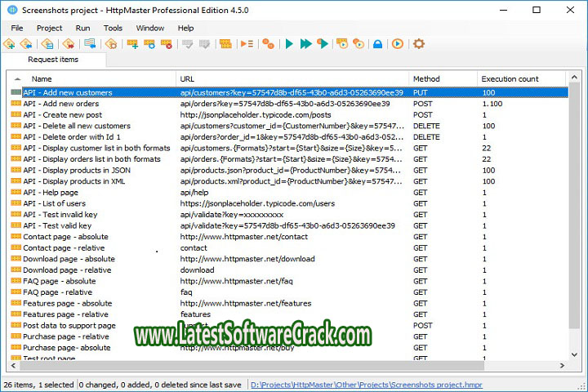588x392 pixels.
Task: Open the Help menu
Action: click(185, 28)
